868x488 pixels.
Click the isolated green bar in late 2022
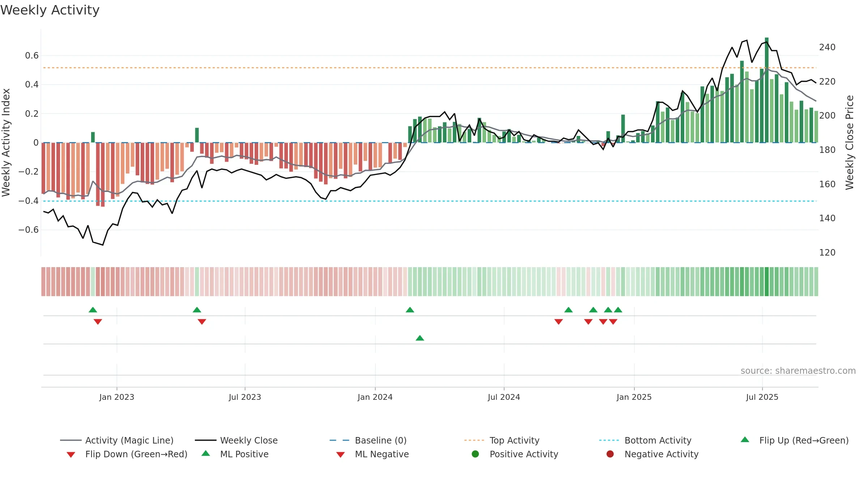(93, 137)
